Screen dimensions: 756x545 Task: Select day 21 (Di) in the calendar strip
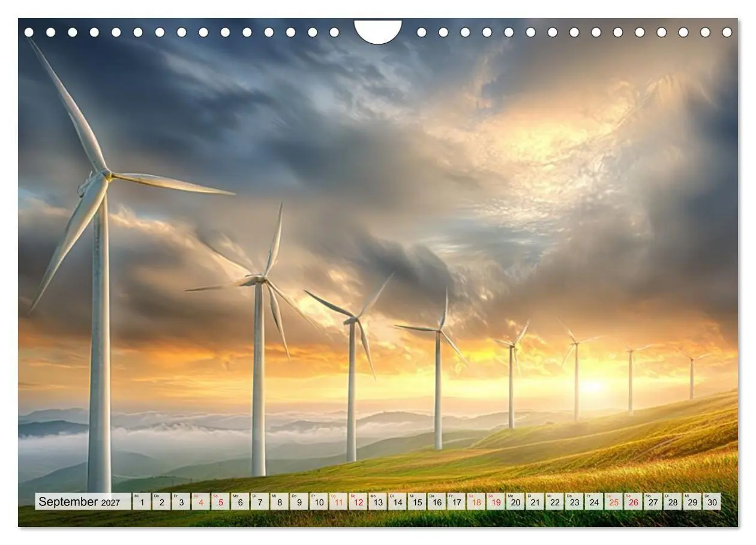point(535,502)
